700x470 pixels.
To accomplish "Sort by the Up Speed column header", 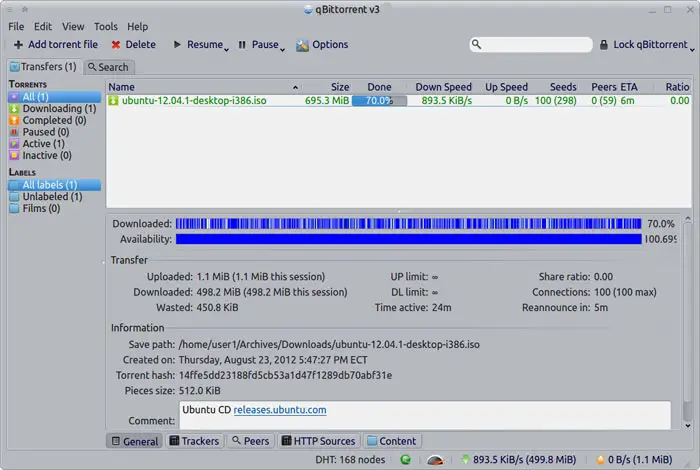I will tap(506, 87).
